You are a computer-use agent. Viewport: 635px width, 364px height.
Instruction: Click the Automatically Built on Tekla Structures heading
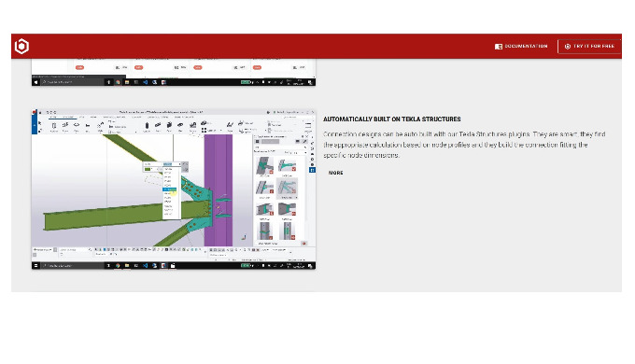[x=391, y=119]
